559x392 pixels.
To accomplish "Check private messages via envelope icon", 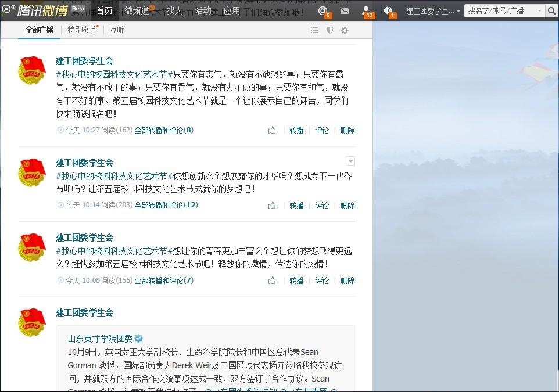I will click(x=345, y=10).
